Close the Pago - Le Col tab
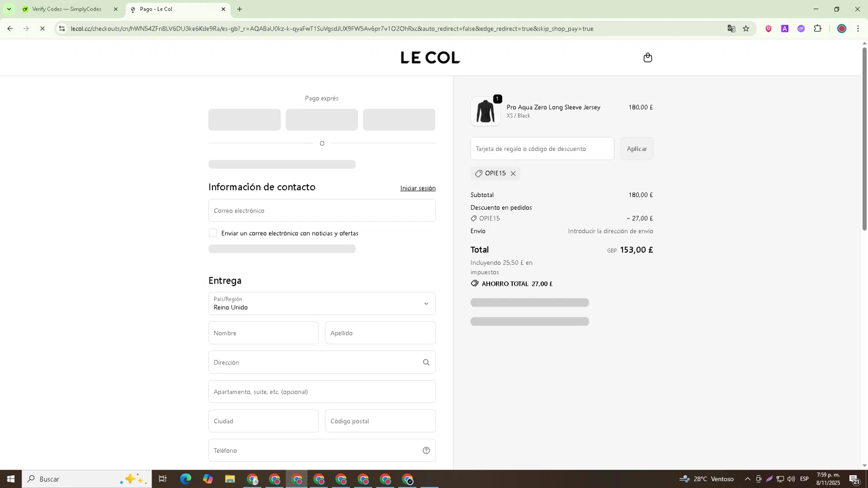 tap(223, 9)
